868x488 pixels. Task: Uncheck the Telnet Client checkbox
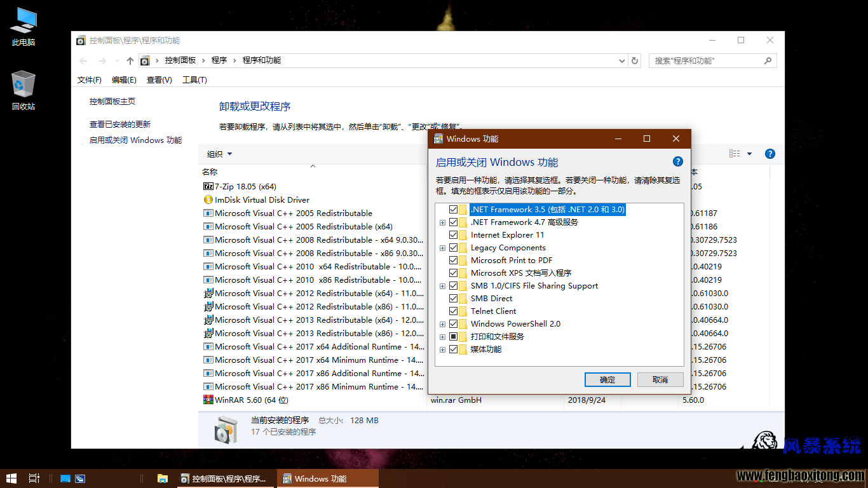pyautogui.click(x=453, y=311)
